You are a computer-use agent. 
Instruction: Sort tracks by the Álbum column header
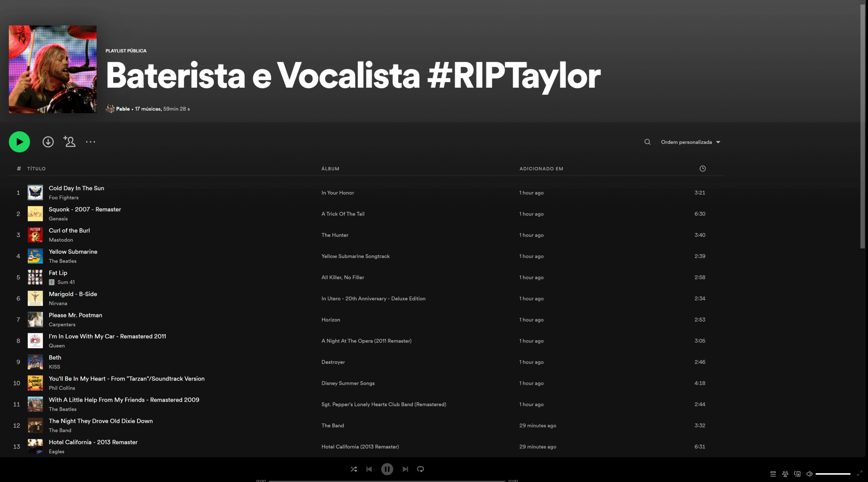click(x=330, y=168)
